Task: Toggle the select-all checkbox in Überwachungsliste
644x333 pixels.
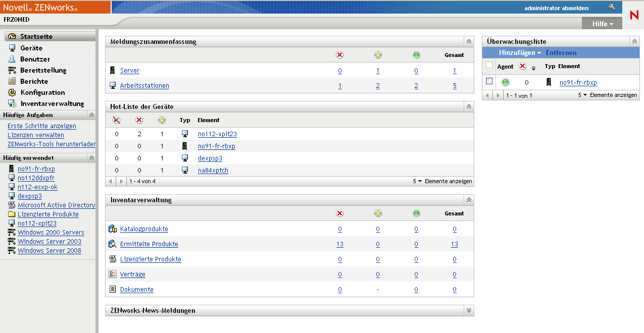Action: (x=489, y=65)
